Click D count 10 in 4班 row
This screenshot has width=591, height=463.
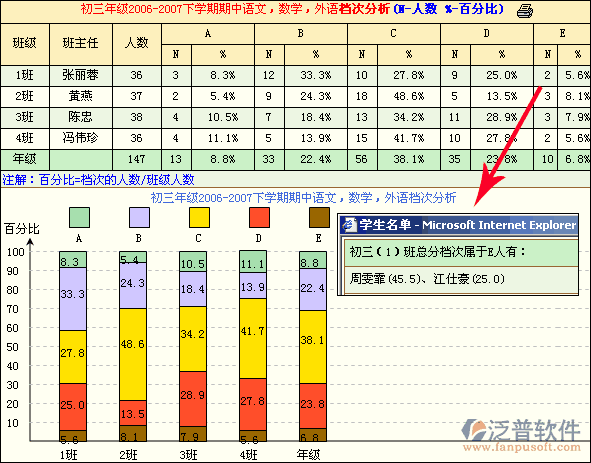point(455,138)
